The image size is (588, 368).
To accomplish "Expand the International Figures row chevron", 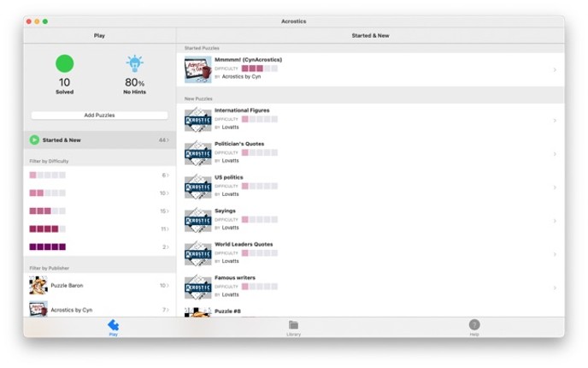I will coord(555,121).
